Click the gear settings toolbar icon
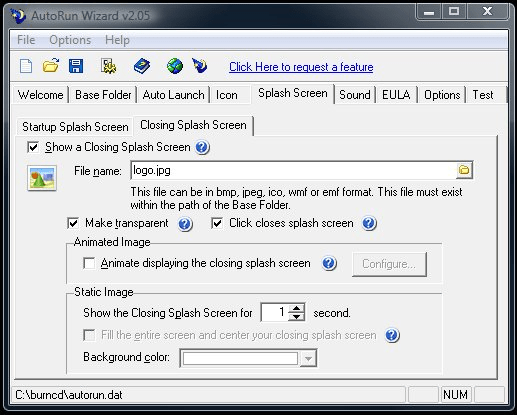This screenshot has width=517, height=415. coord(108,66)
